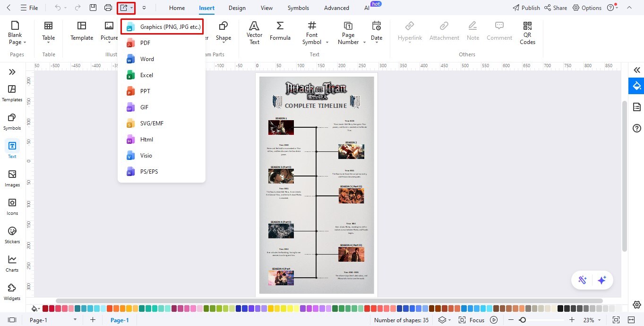Open the Widgets panel in left sidebar
The image size is (644, 326).
12,292
